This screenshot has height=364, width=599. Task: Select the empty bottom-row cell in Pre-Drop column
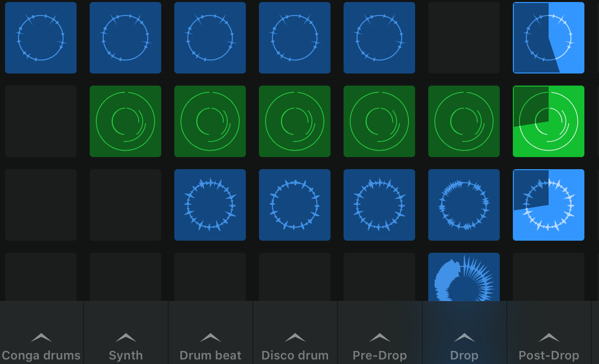click(x=379, y=277)
